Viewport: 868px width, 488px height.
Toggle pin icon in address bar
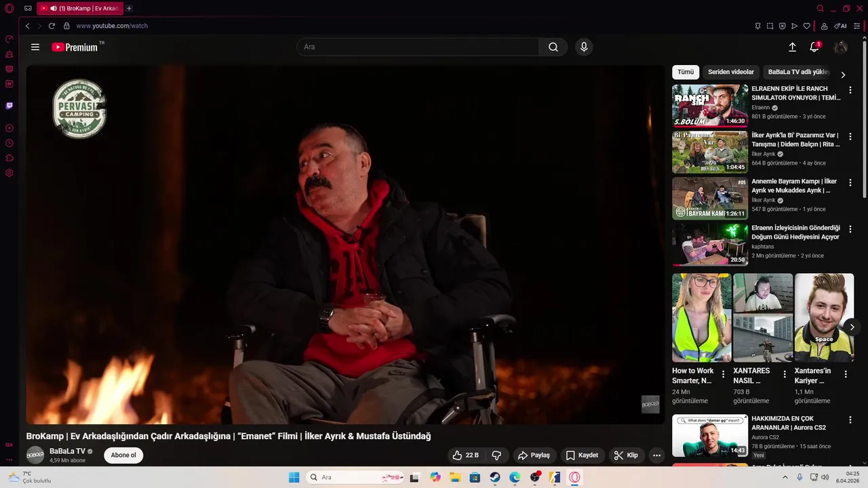757,26
